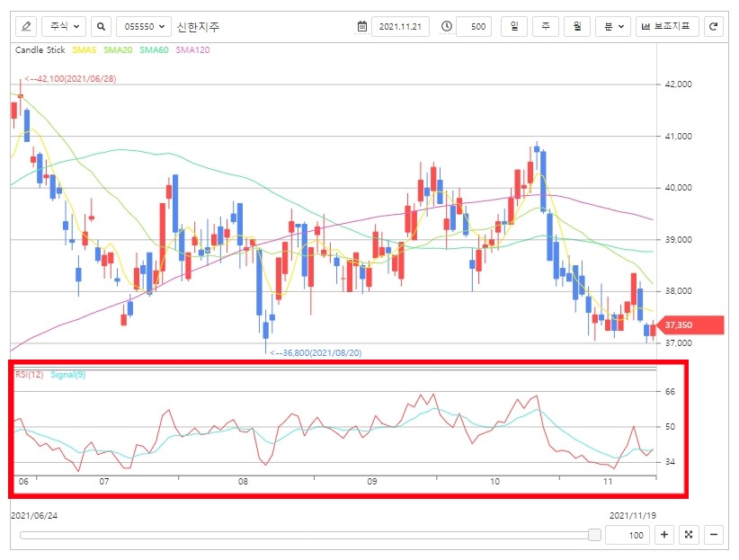Click the magnifier search icon
The image size is (739, 560).
point(101,26)
